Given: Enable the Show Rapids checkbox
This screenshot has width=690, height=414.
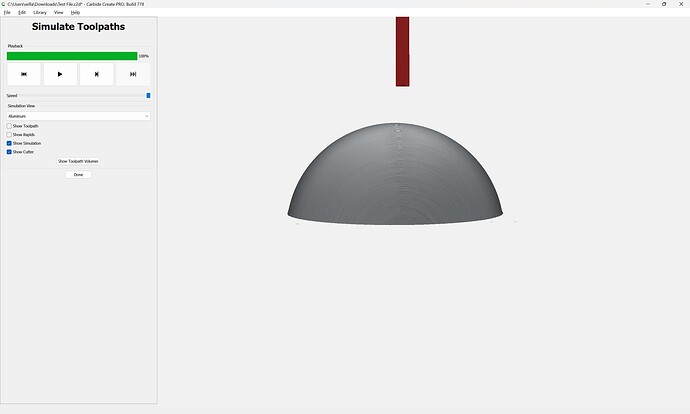Looking at the screenshot, I should coord(9,135).
